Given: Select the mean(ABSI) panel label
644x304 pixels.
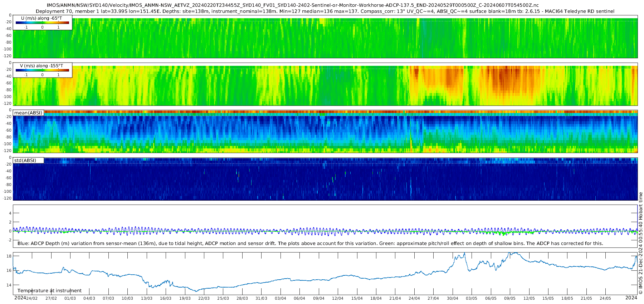Looking at the screenshot, I should (28, 113).
